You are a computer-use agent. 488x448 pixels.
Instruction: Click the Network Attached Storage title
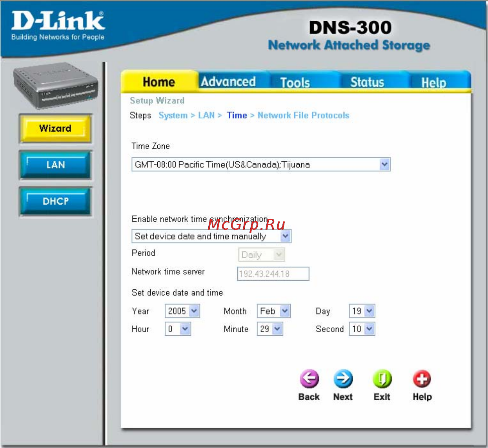pos(349,45)
